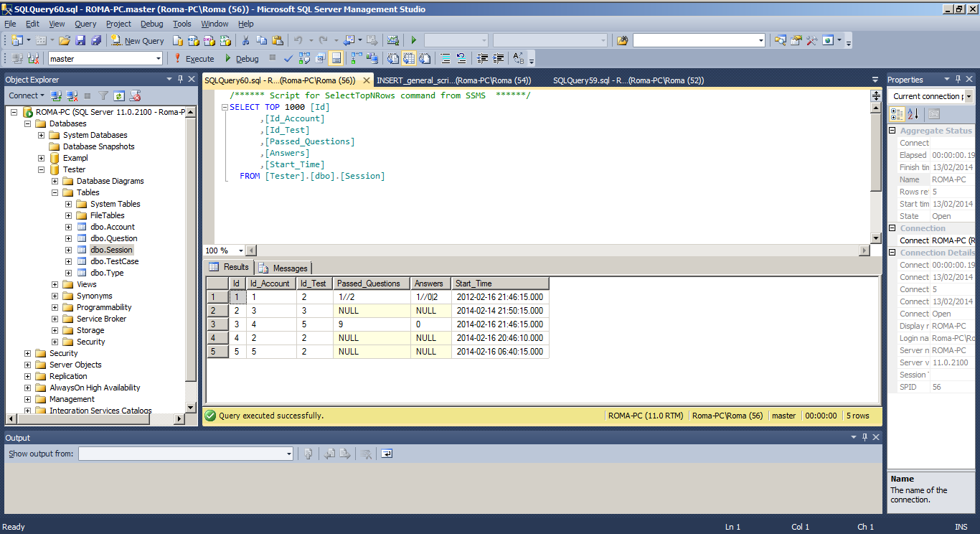
Task: Click the Display Estimated Execution Plan icon
Action: pos(304,58)
